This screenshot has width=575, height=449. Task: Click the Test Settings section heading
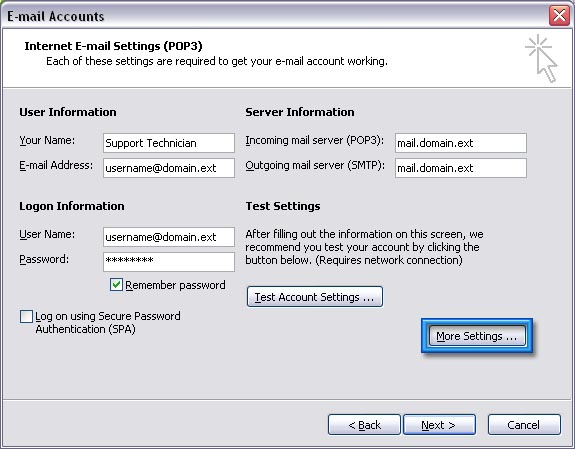tap(283, 206)
